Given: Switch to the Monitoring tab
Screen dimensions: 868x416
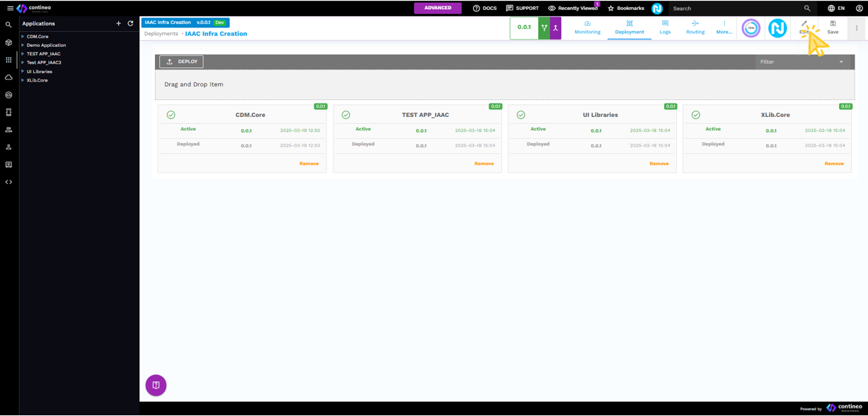Looking at the screenshot, I should point(587,28).
